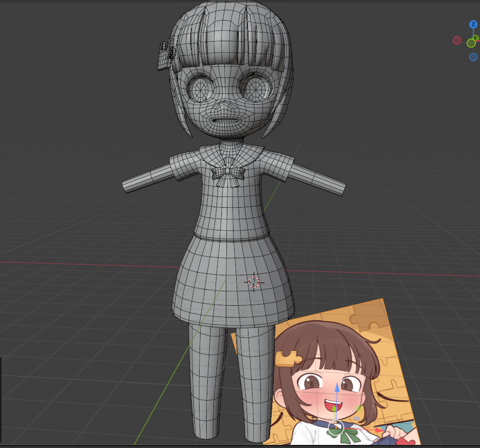Click the green square plane handle of move gizmo
This screenshot has height=448, width=480.
[359, 408]
